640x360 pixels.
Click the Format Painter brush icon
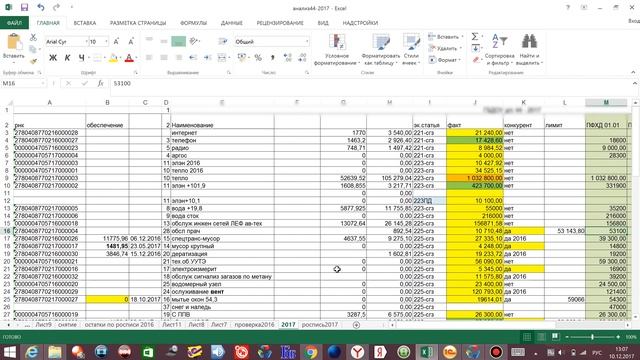click(x=33, y=61)
